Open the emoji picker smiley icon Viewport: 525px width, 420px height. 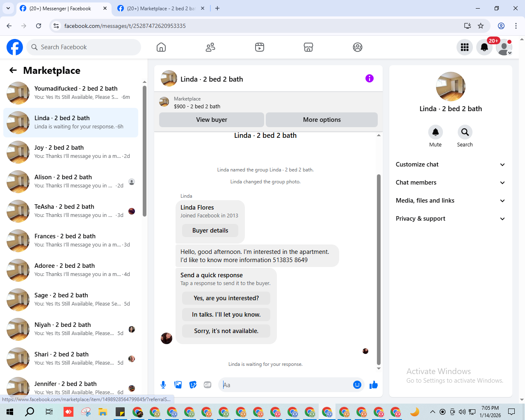tap(357, 385)
